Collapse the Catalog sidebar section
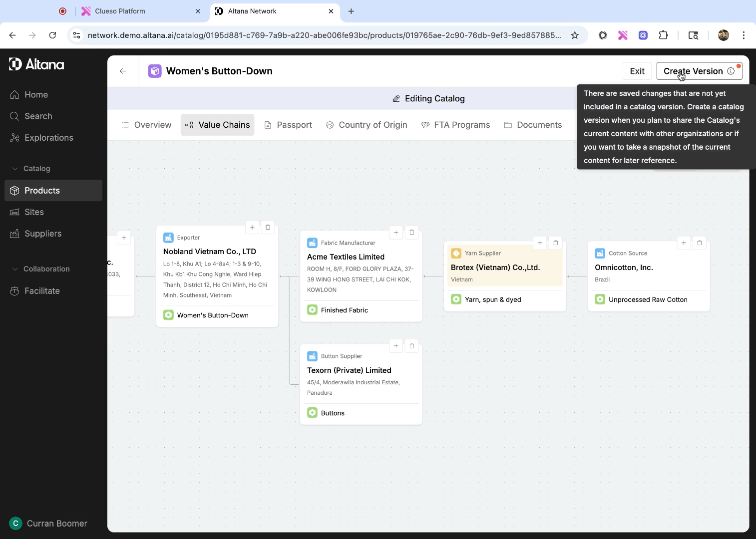The image size is (756, 539). pyautogui.click(x=15, y=169)
